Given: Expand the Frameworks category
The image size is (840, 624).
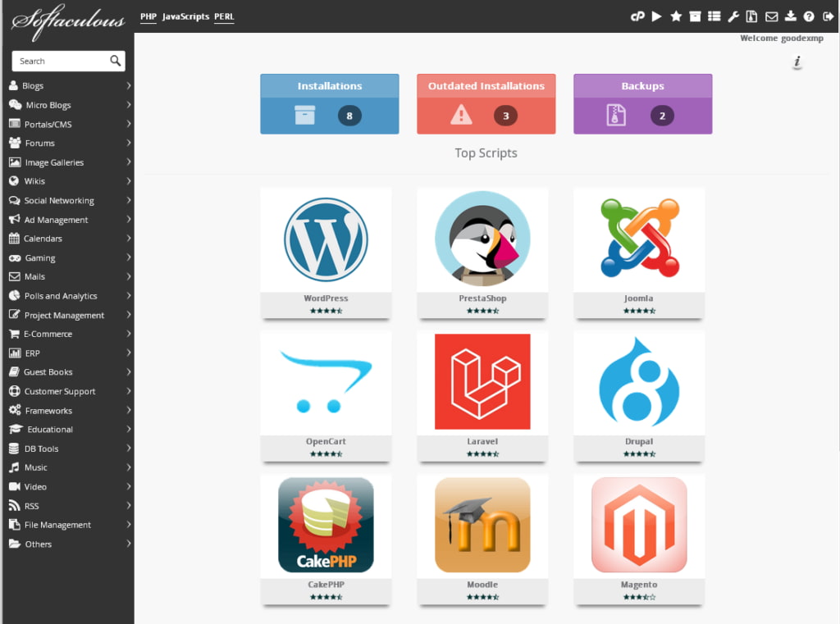Looking at the screenshot, I should (69, 410).
